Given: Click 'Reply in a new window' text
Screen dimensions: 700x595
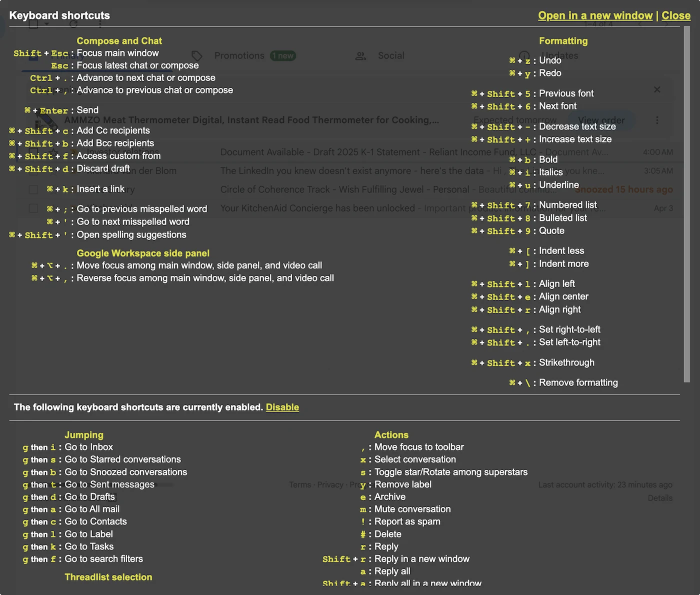Looking at the screenshot, I should tap(421, 559).
